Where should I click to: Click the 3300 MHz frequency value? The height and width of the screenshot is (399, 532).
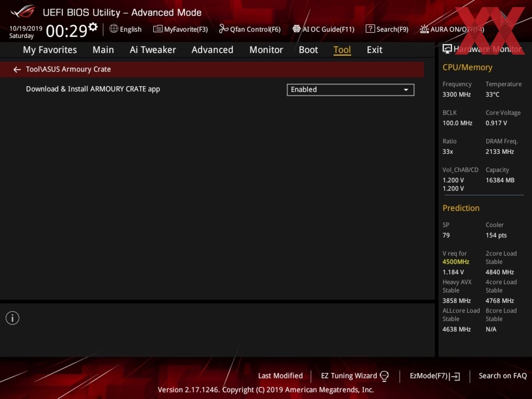click(x=457, y=95)
